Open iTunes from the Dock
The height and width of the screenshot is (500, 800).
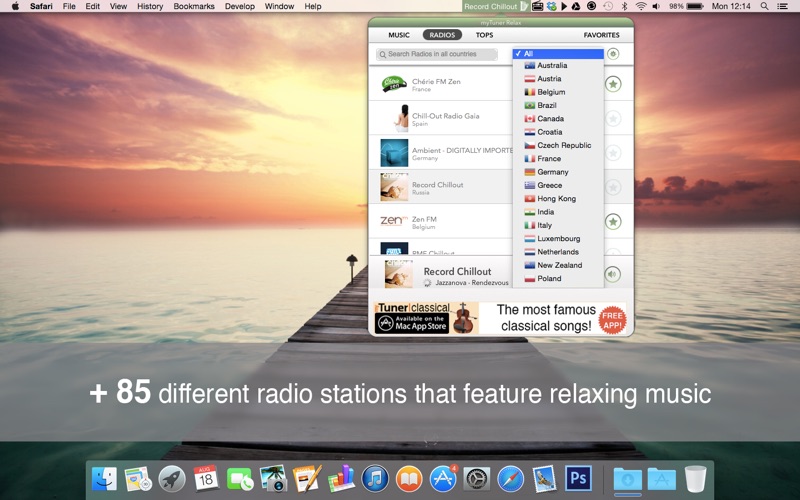pos(375,479)
